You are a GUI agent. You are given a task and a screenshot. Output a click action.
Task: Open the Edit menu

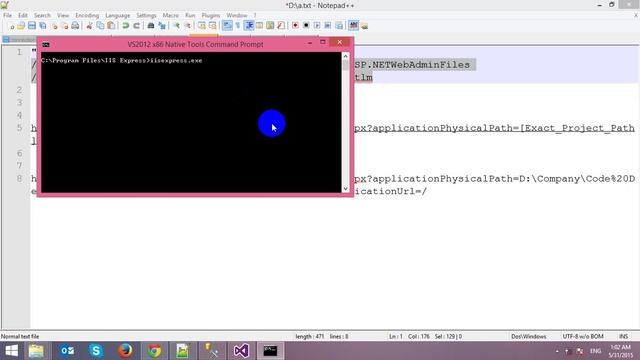coord(23,16)
